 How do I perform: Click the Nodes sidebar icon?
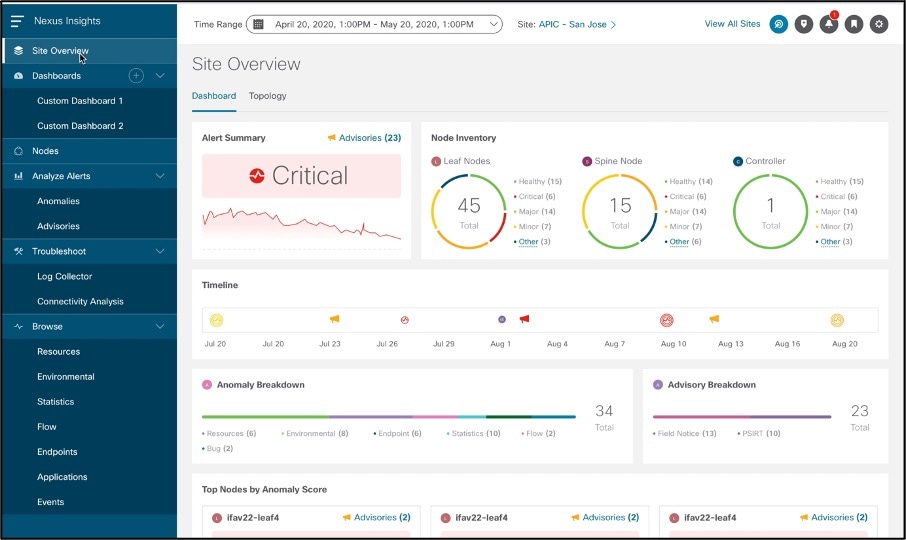pyautogui.click(x=18, y=151)
